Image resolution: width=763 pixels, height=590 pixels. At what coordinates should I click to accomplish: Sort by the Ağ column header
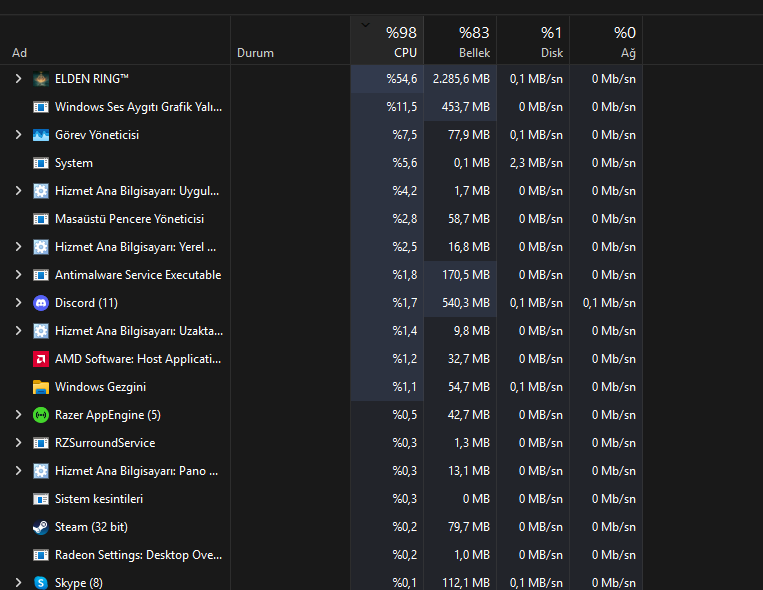click(606, 40)
